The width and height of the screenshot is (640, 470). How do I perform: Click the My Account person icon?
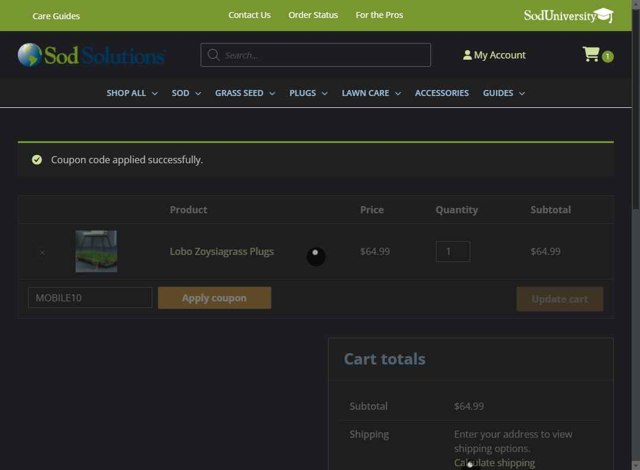[x=467, y=55]
